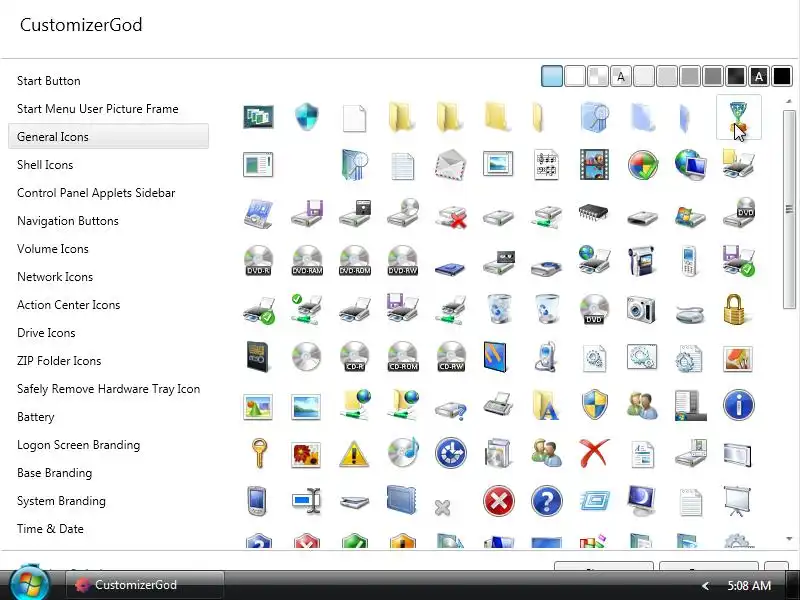The height and width of the screenshot is (600, 800).
Task: Click the blue security shield icon
Action: [307, 117]
